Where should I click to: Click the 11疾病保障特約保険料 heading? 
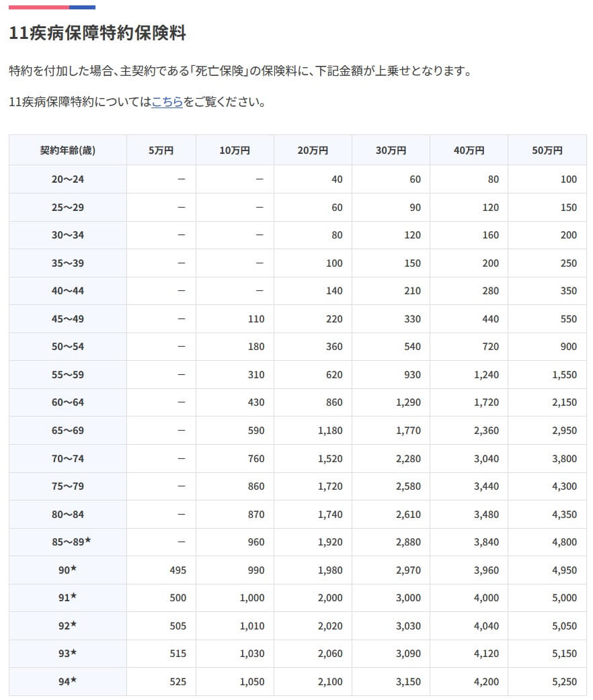97,32
